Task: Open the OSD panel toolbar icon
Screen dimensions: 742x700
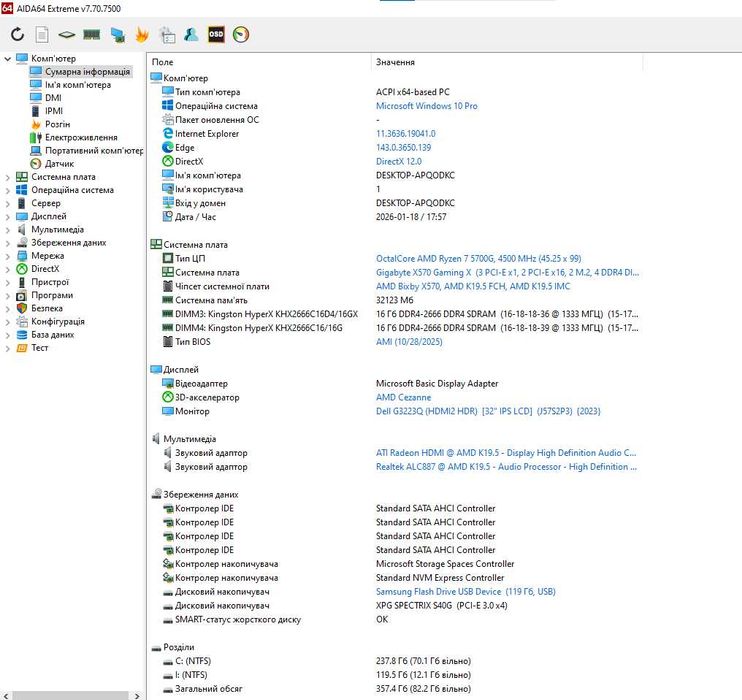Action: [x=216, y=34]
